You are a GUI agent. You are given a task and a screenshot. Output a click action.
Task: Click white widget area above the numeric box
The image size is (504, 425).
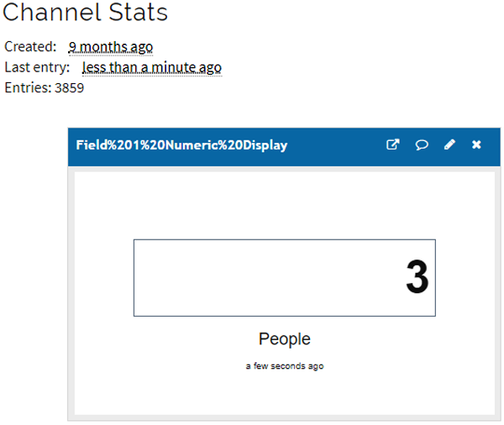point(284,206)
